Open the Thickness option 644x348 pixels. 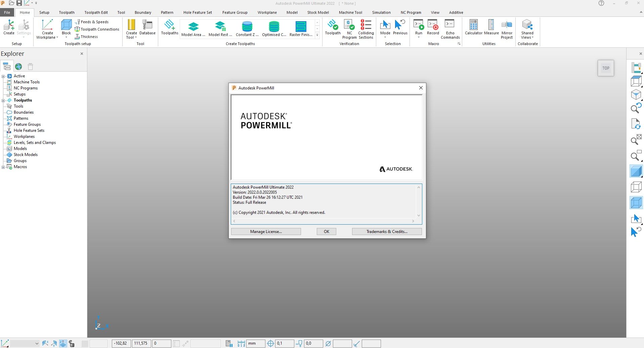pos(86,37)
